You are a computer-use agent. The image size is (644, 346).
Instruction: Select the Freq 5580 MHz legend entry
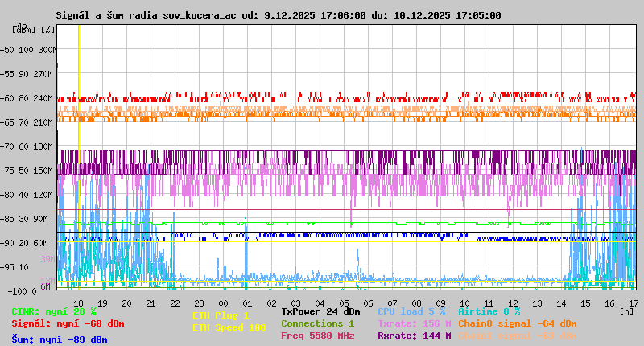pyautogui.click(x=317, y=336)
